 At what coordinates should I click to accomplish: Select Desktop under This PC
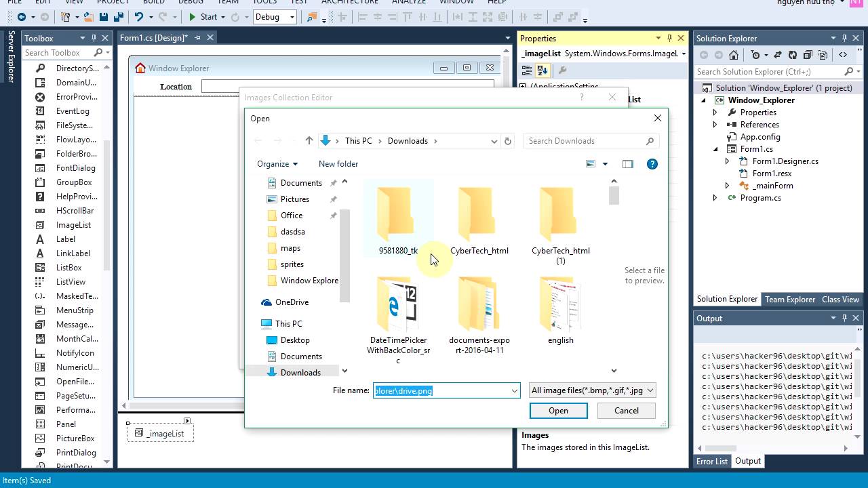point(295,340)
